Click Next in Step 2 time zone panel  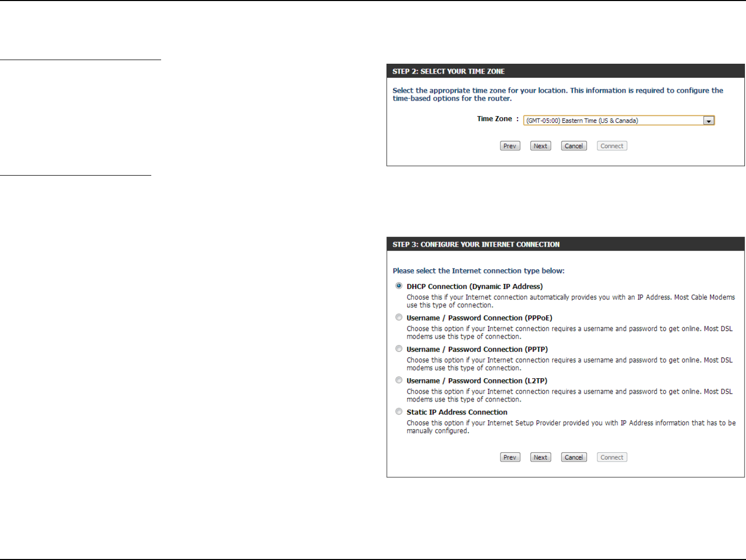coord(540,146)
